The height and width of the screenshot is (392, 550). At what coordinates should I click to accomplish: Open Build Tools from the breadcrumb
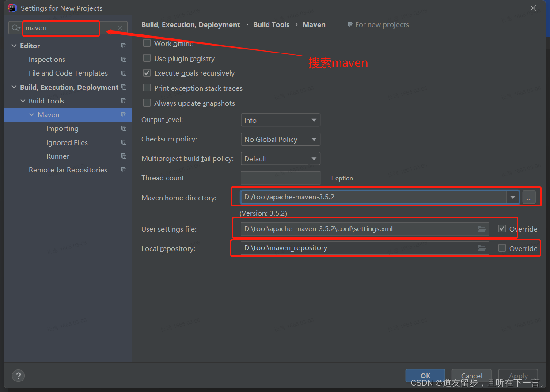271,24
